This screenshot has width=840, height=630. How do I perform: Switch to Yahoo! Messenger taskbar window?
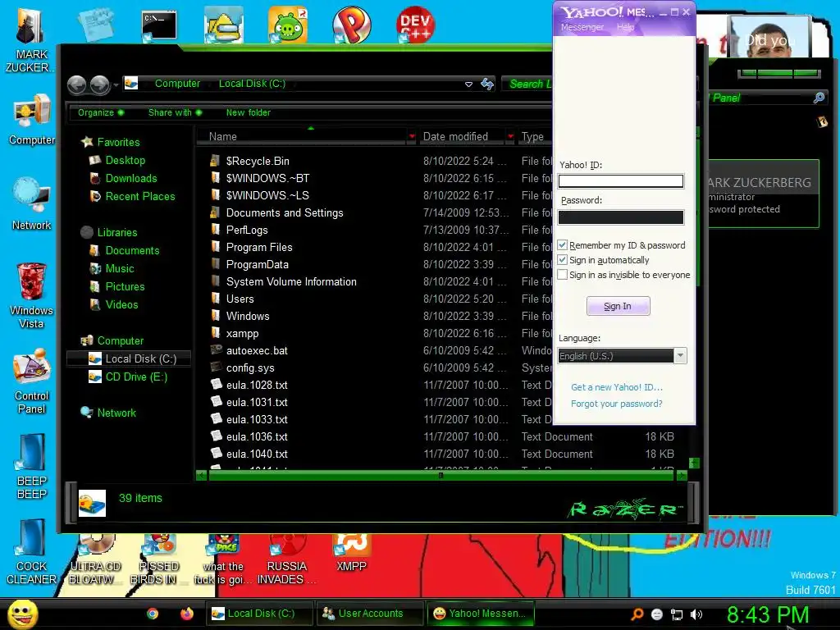480,614
